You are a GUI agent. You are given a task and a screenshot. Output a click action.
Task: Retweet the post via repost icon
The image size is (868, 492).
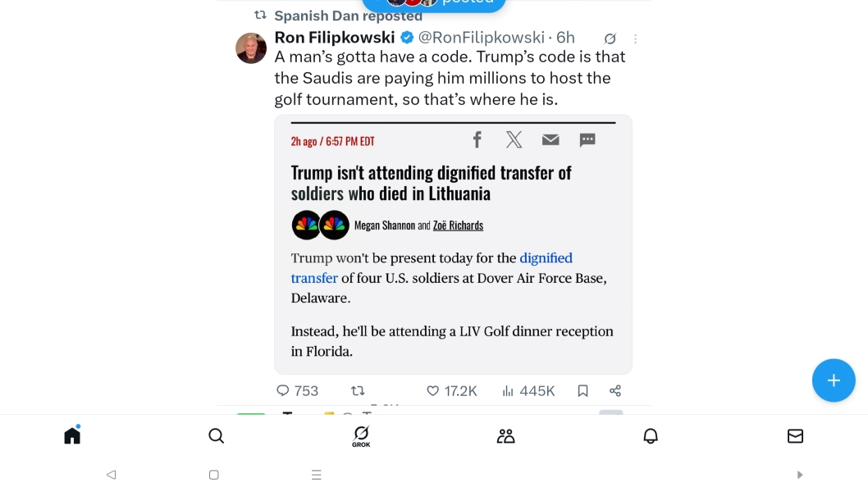click(x=359, y=391)
